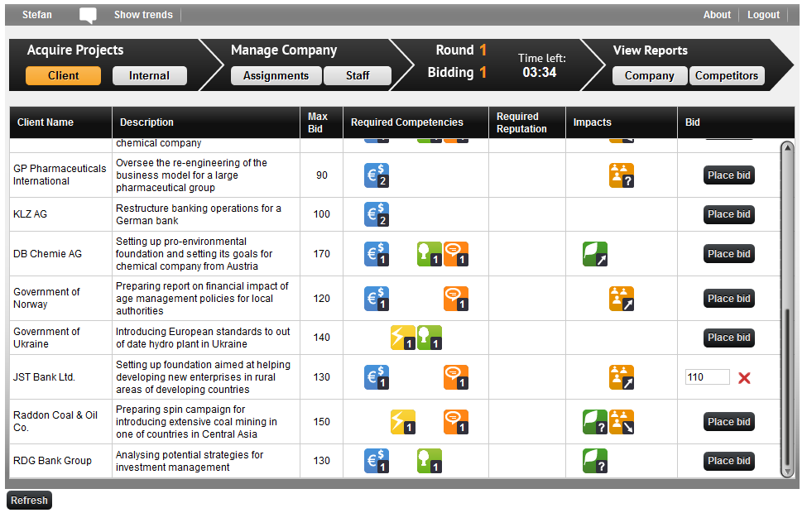Click people impact icon for Government of Norway

pyautogui.click(x=622, y=299)
